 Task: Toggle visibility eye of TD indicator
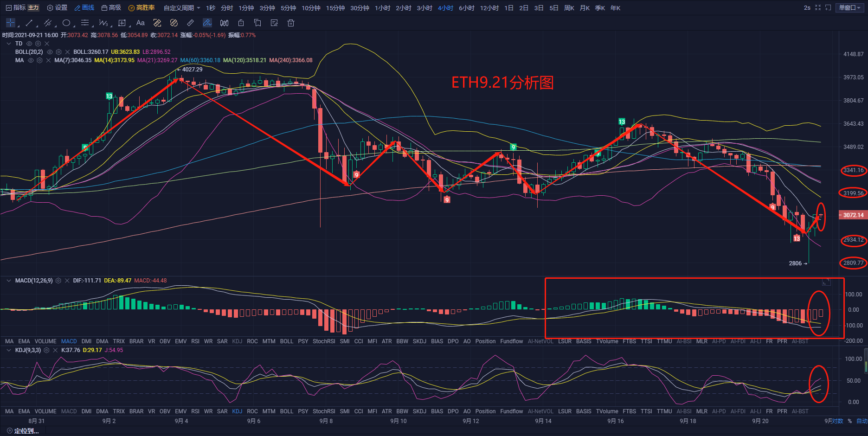pos(29,44)
